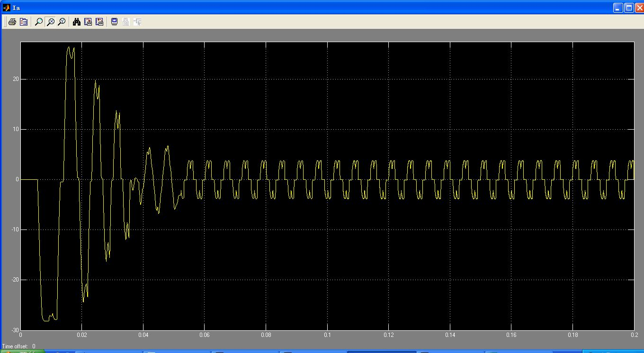This screenshot has width=644, height=353.
Task: Click the y-axis label '-30'
Action: [x=15, y=330]
